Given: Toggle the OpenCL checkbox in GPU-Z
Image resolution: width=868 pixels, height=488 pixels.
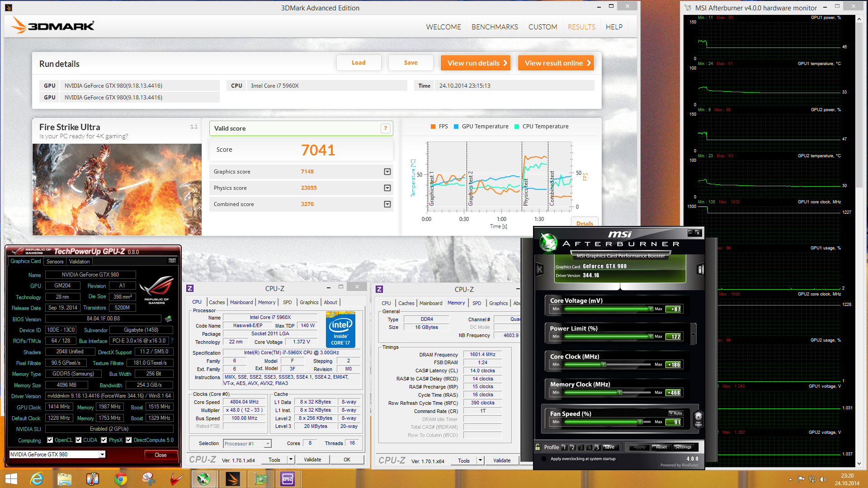Looking at the screenshot, I should tap(50, 440).
